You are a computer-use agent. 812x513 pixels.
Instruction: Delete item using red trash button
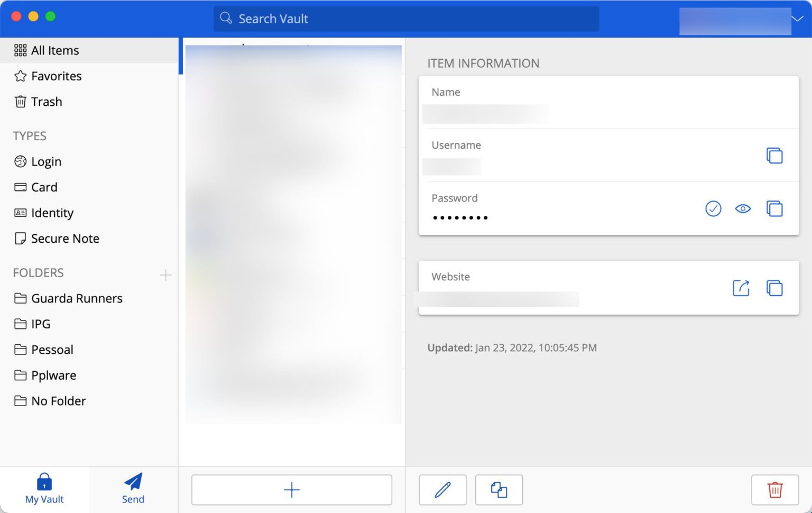point(774,490)
